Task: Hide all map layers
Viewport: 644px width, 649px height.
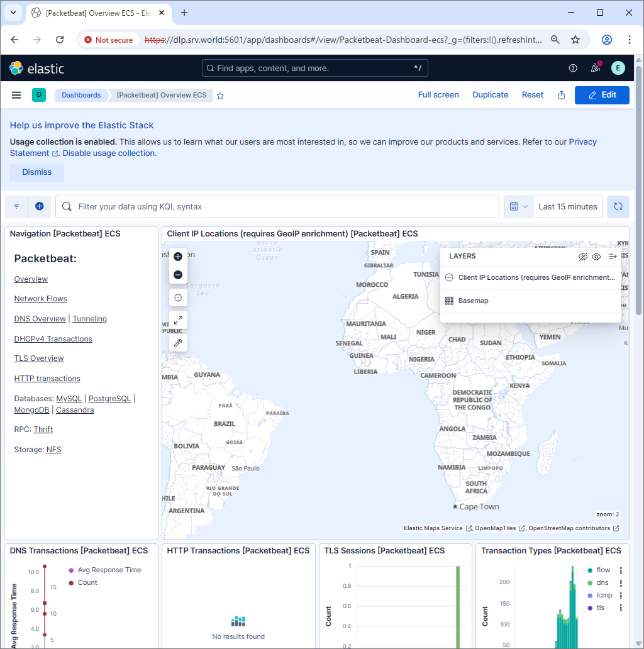Action: pos(582,257)
